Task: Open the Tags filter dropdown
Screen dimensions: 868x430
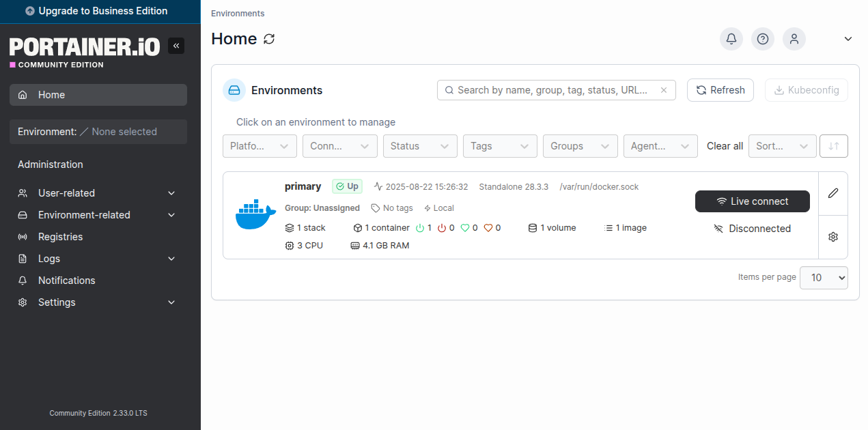Action: [x=500, y=146]
